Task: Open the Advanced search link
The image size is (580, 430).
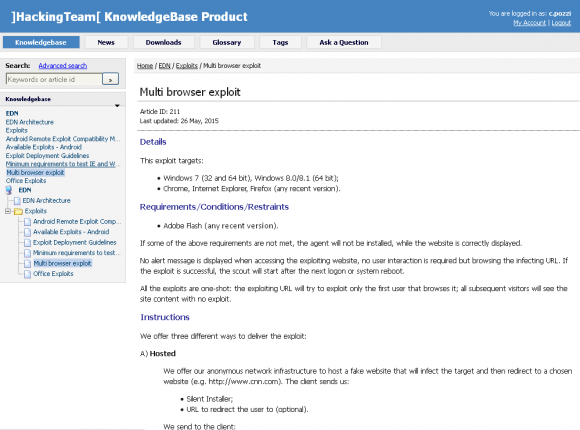Action: [x=63, y=65]
